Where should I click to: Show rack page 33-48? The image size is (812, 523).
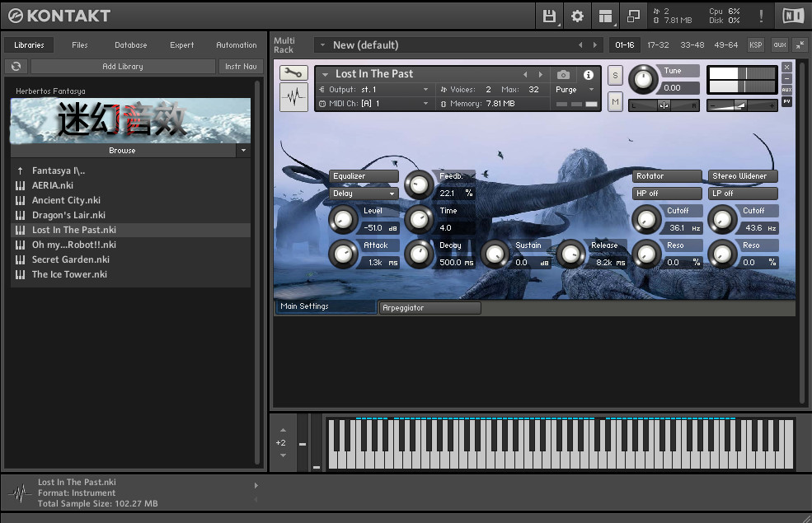pyautogui.click(x=692, y=45)
